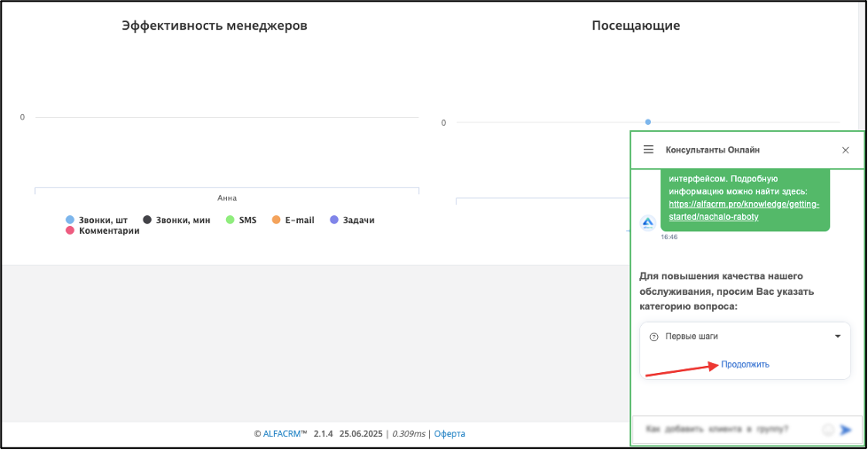Click the blue data point on Посещающие chart
Image resolution: width=868 pixels, height=450 pixels.
point(648,121)
